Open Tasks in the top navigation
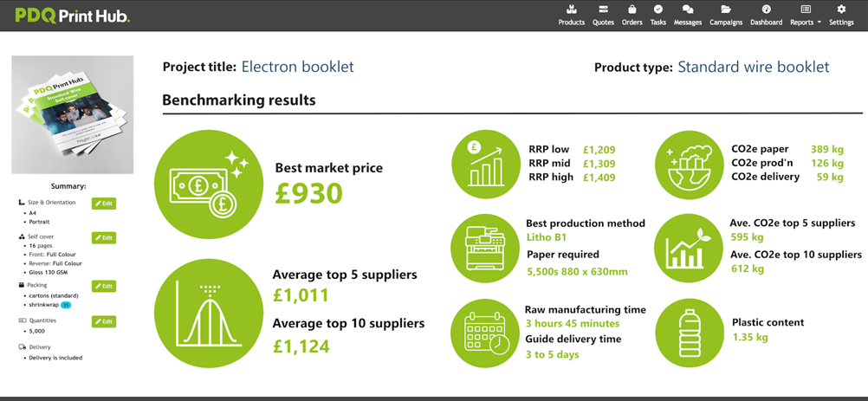This screenshot has width=868, height=401. pyautogui.click(x=658, y=16)
